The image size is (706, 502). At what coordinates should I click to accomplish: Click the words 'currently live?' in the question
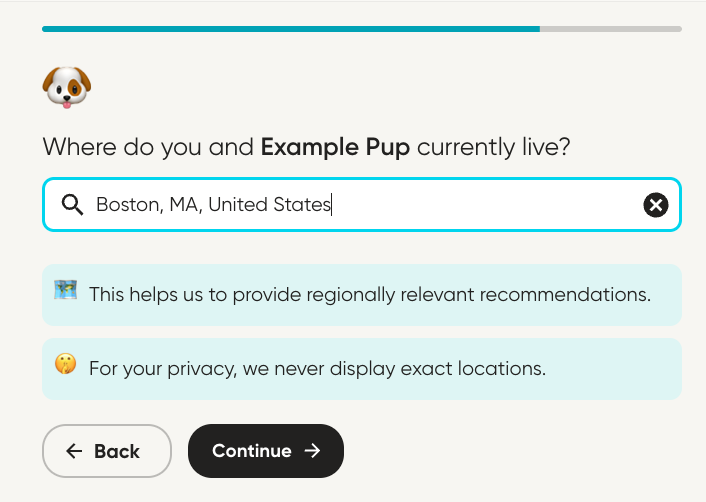click(494, 148)
